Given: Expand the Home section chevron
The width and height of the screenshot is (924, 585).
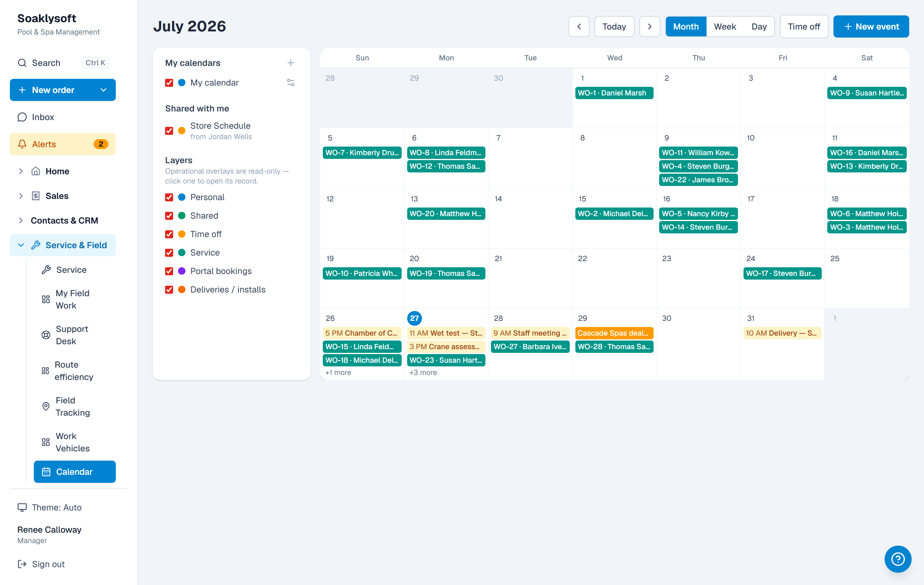Looking at the screenshot, I should 21,171.
